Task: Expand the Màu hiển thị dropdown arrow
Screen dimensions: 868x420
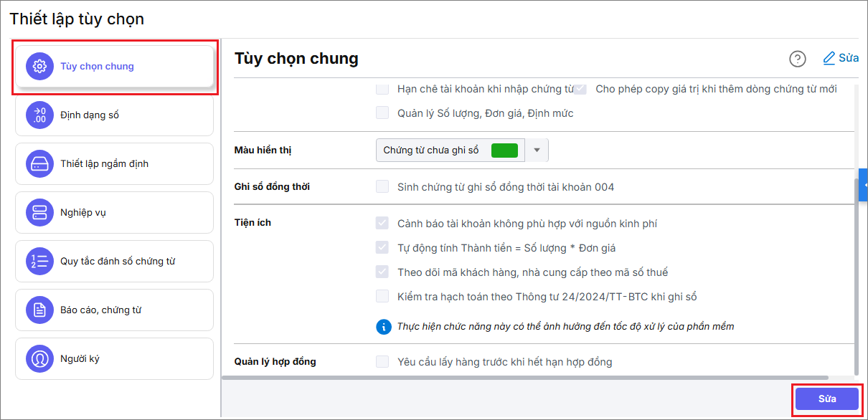Action: tap(537, 151)
